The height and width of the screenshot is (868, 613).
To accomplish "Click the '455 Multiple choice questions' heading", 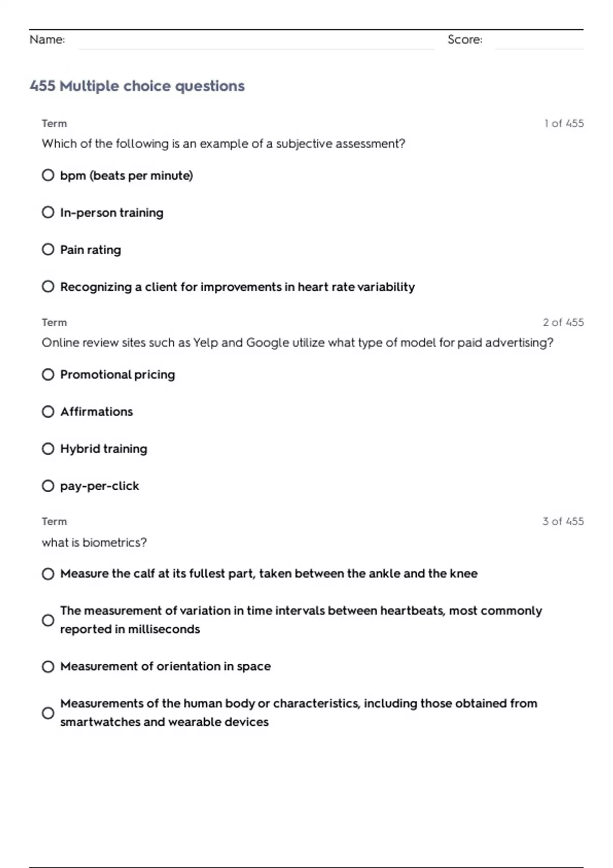I will 137,86.
